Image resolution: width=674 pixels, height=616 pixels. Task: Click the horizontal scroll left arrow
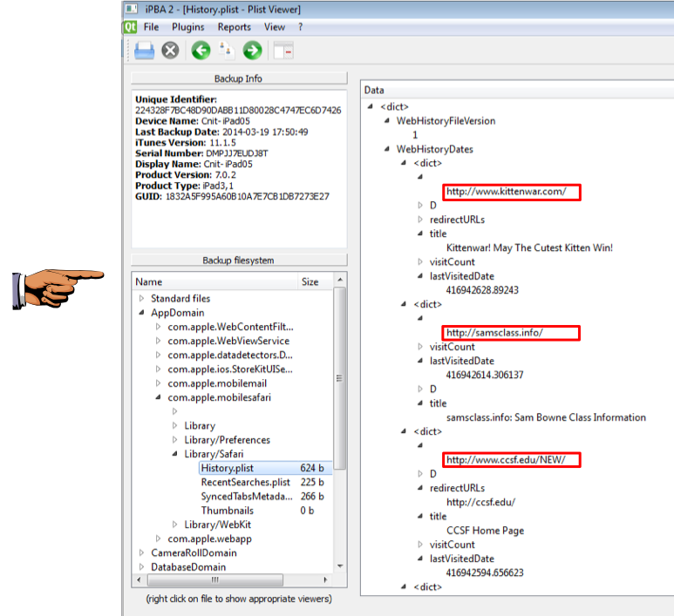coord(139,579)
